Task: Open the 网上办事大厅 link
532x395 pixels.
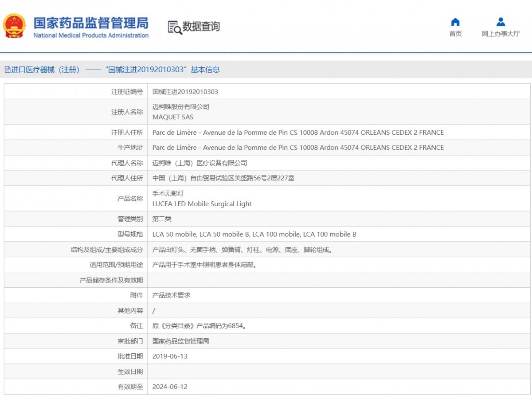Action: point(501,34)
